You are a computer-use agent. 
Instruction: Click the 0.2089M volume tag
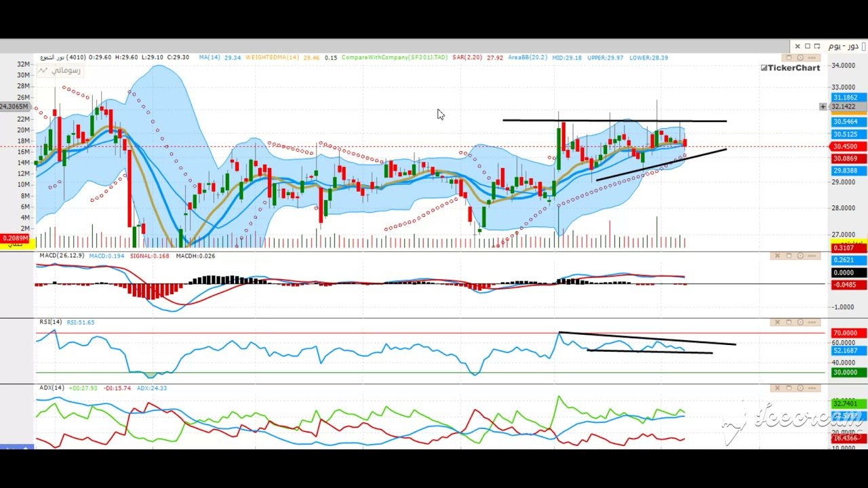point(14,239)
